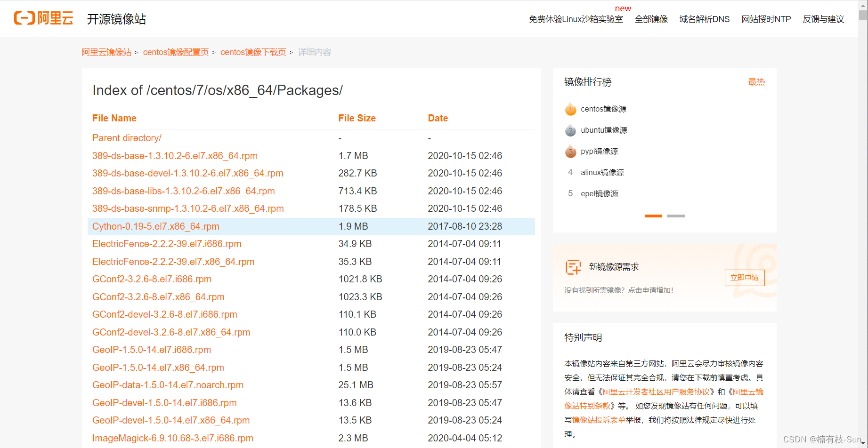Click bronze rank 3 medal icon

tap(570, 152)
